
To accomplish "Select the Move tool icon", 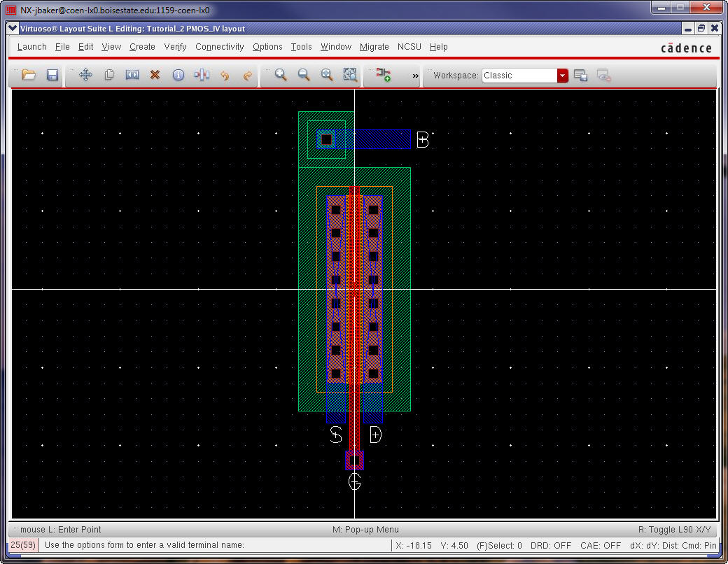I will pos(85,75).
